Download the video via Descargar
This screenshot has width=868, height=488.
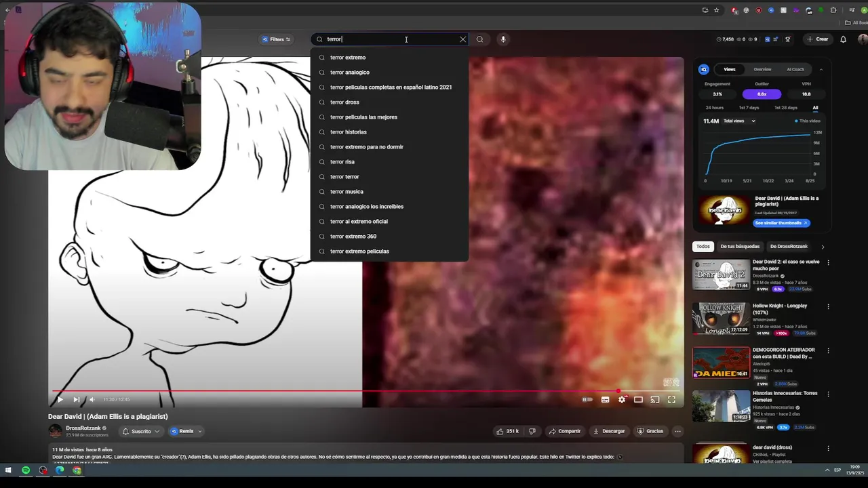609,431
